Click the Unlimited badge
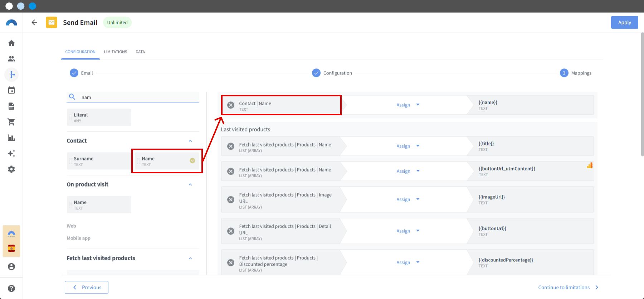644x299 pixels. (117, 23)
